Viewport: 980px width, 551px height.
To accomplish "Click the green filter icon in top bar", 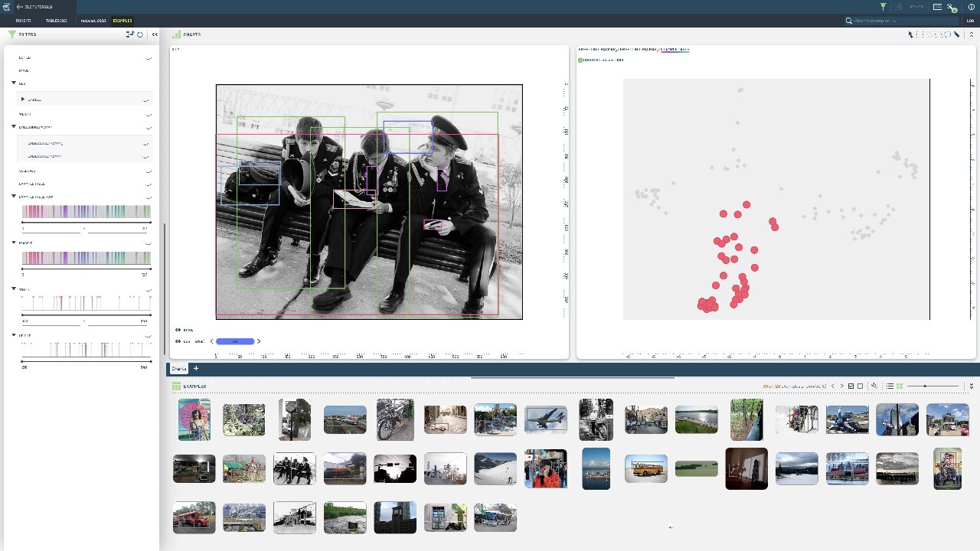I will 884,7.
